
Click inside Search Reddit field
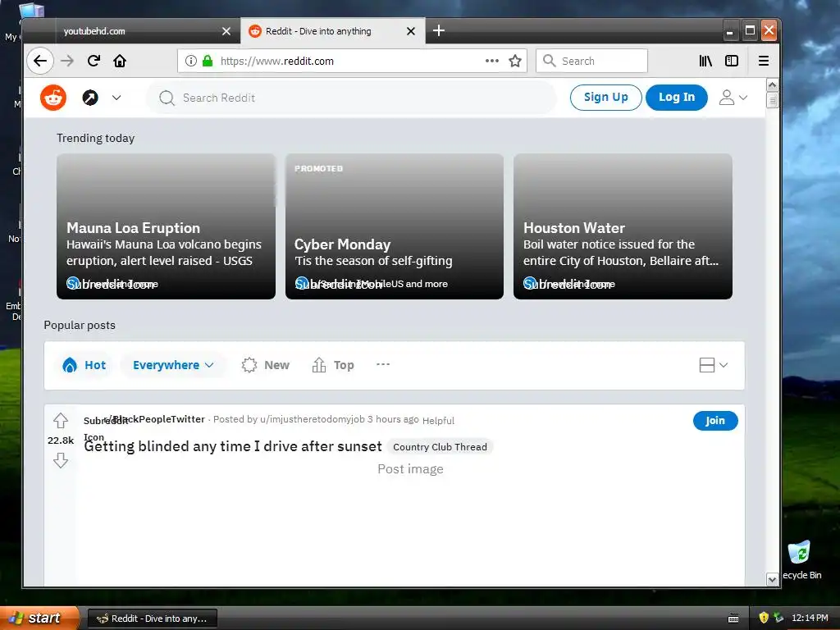click(351, 98)
